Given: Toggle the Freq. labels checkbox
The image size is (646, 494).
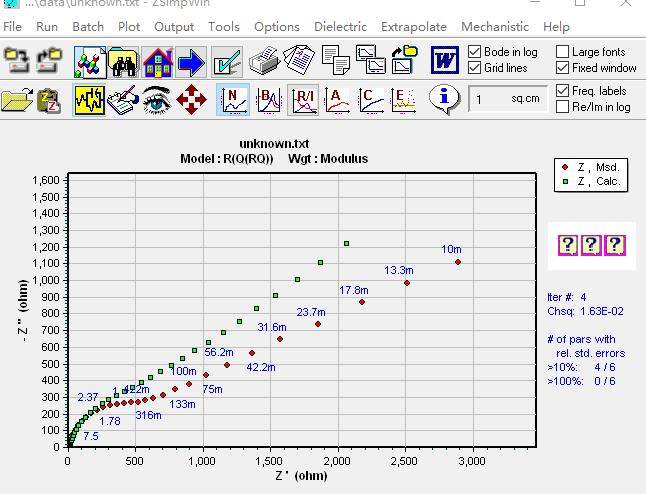Looking at the screenshot, I should tap(563, 91).
